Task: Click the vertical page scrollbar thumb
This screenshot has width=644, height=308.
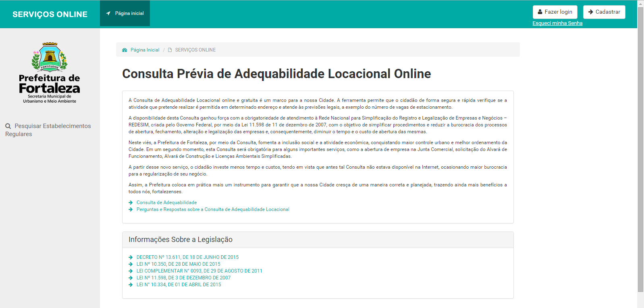Action: [640, 149]
